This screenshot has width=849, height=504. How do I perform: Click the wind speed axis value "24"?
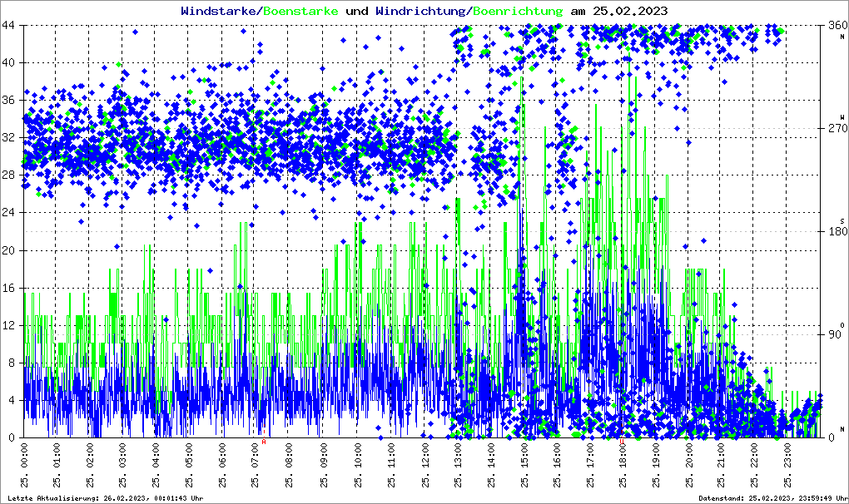8,213
